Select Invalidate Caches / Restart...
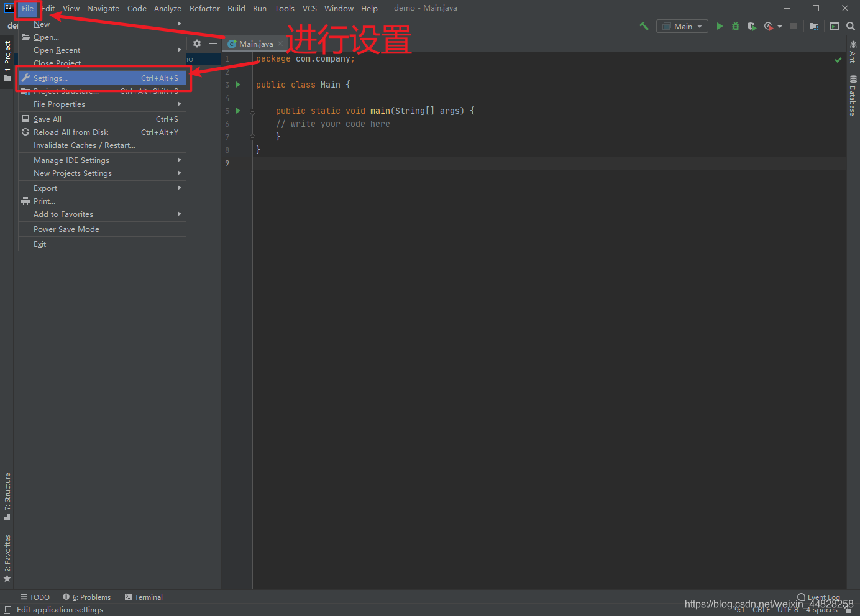The width and height of the screenshot is (860, 616). (102, 145)
